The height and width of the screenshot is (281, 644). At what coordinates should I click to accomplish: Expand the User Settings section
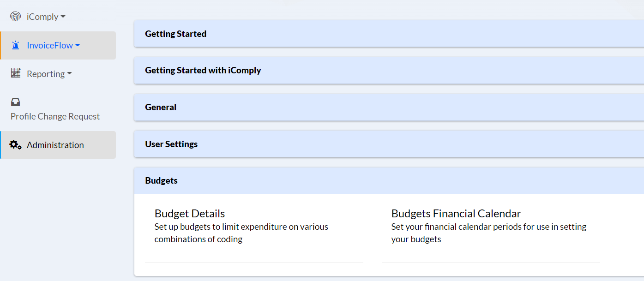pos(389,144)
